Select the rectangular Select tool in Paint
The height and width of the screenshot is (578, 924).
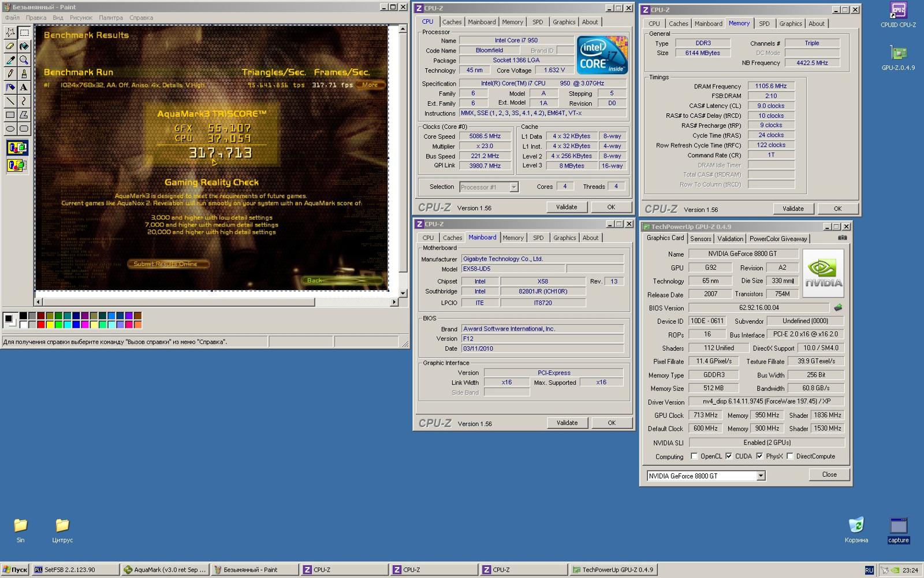pos(24,32)
